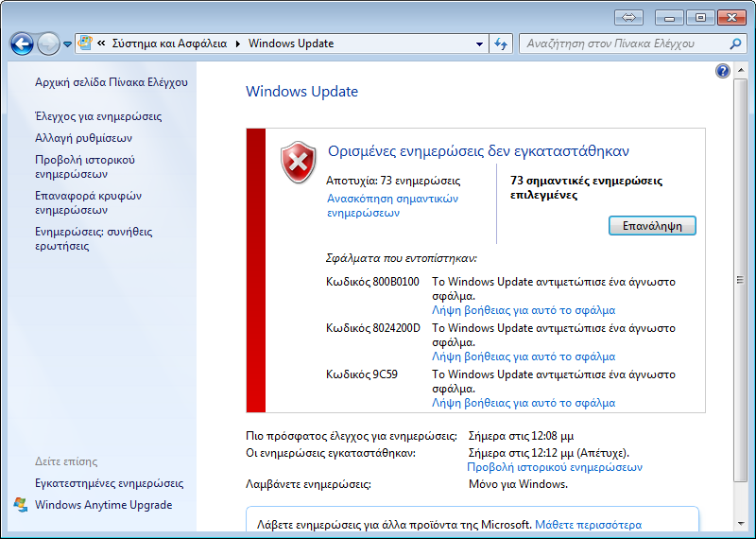Select the 'Windows Update' breadcrumb
Viewport: 756px width, 539px height.
(x=291, y=43)
